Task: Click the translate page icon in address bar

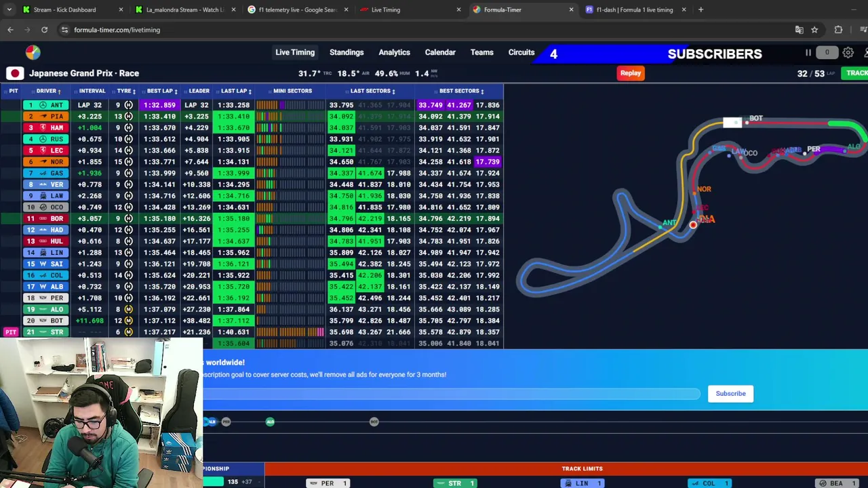Action: [x=799, y=30]
